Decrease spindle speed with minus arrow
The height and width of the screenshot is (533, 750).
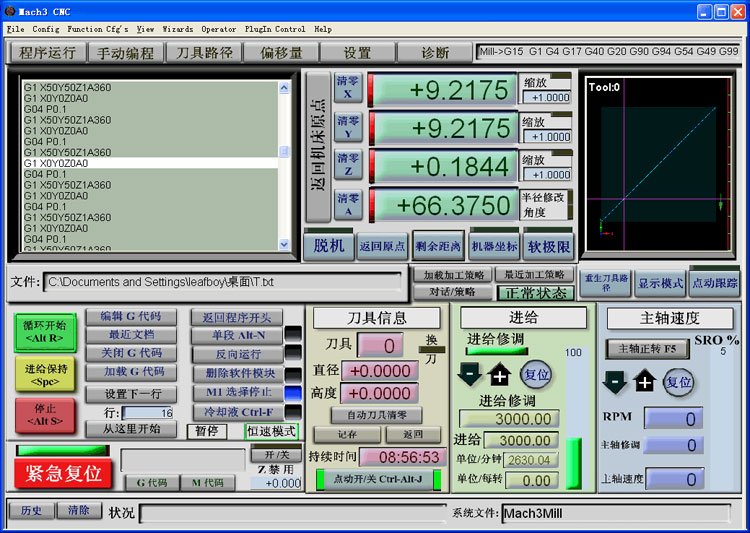(x=615, y=382)
